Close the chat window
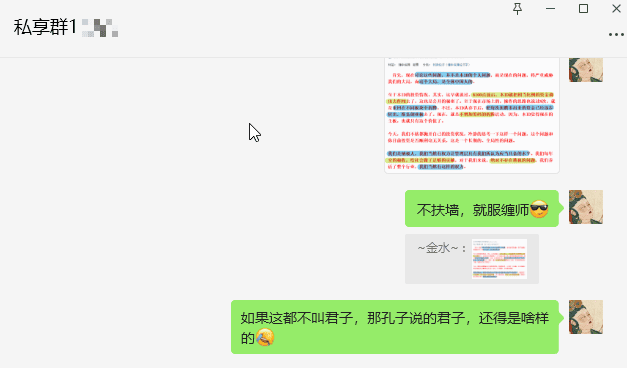This screenshot has width=627, height=368. pos(616,9)
